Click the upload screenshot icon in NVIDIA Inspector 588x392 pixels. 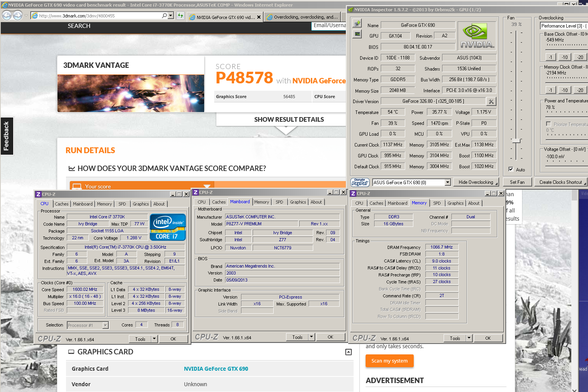tap(357, 24)
